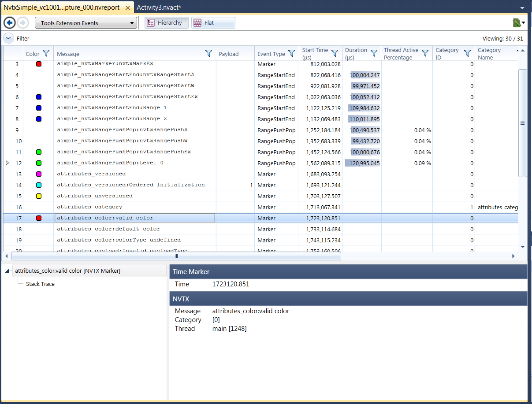Click the vertical scrollbar of the table
Image resolution: width=532 pixels, height=404 pixels.
coord(523,123)
